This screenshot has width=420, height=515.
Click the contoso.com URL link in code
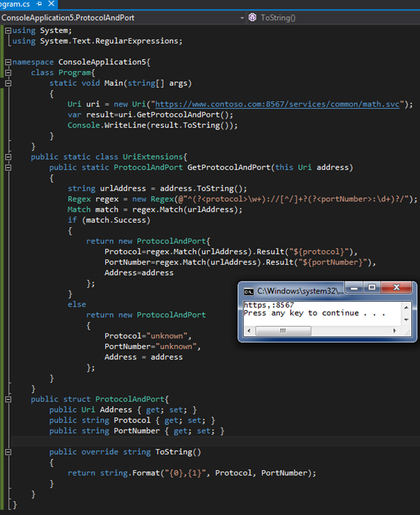281,105
